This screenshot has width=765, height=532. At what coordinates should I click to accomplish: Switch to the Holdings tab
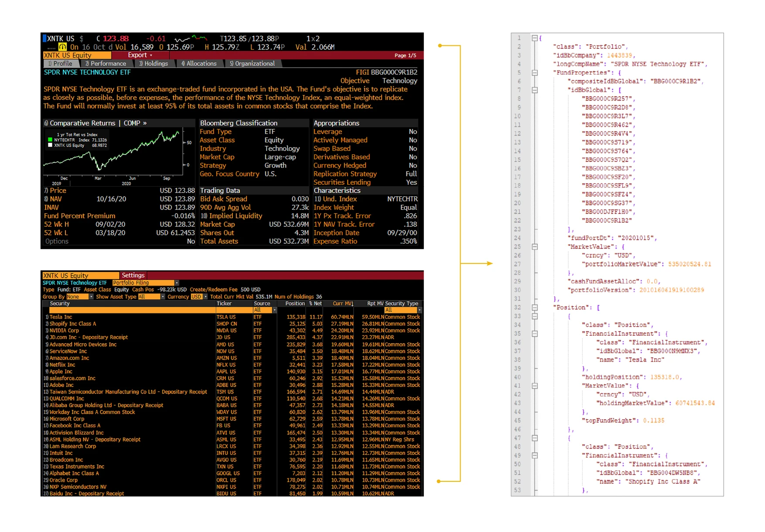[153, 64]
